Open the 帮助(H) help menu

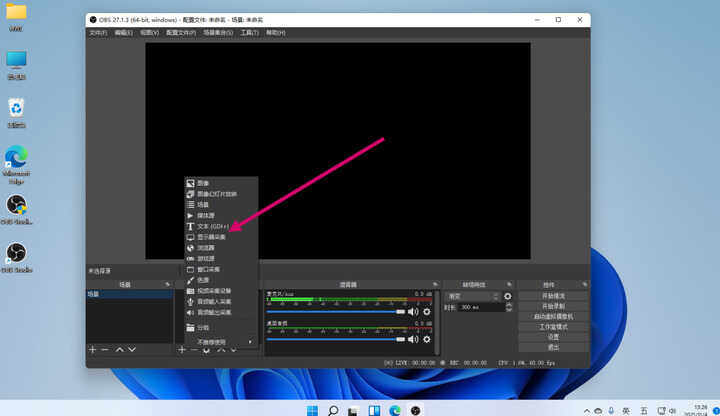click(x=276, y=33)
